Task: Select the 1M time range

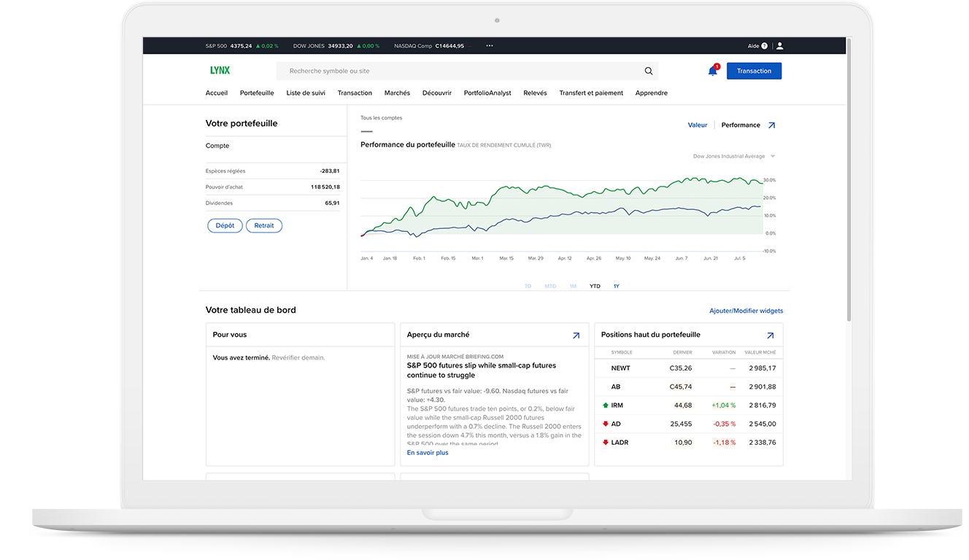Action: (573, 287)
